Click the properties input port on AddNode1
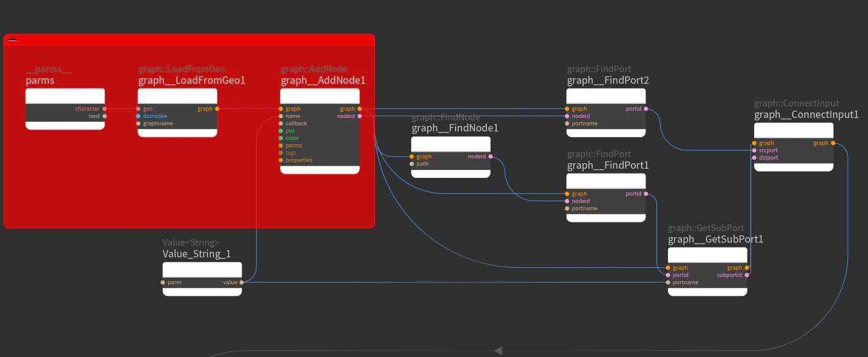 [x=281, y=160]
